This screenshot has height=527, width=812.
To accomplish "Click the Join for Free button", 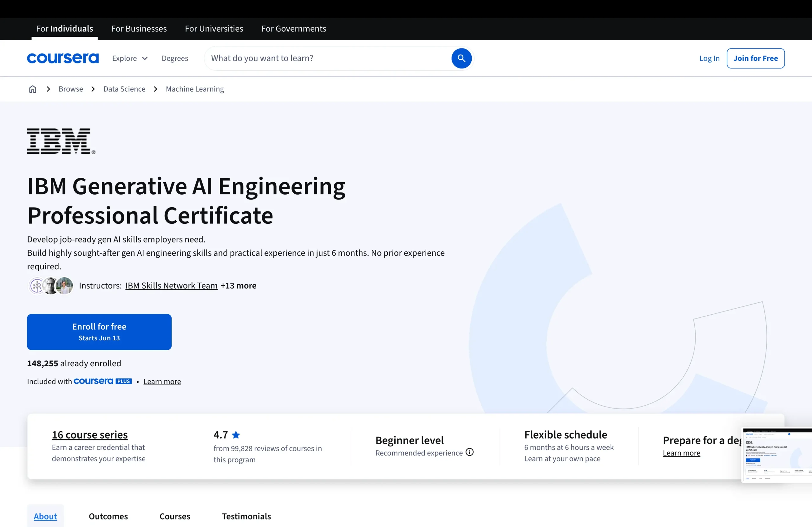I will 755,58.
